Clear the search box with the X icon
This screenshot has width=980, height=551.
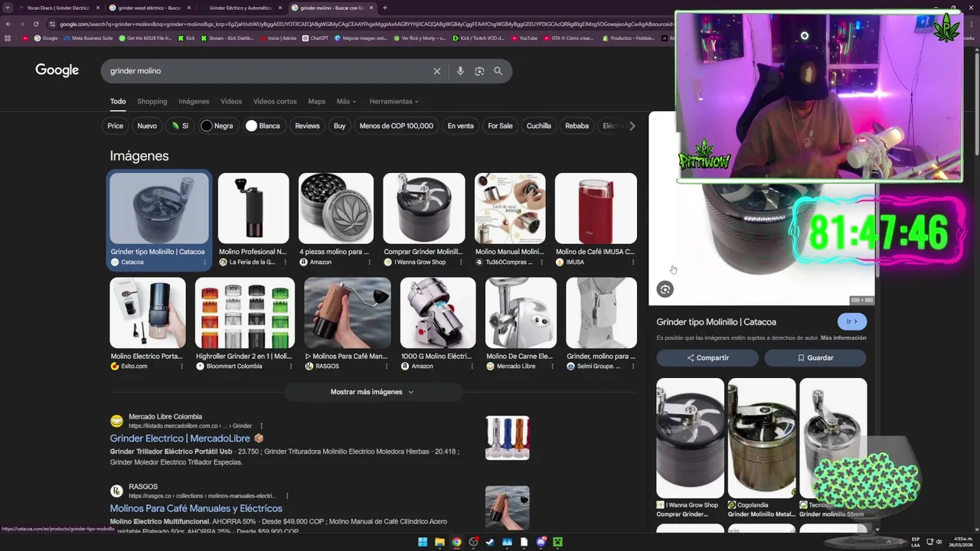[437, 71]
